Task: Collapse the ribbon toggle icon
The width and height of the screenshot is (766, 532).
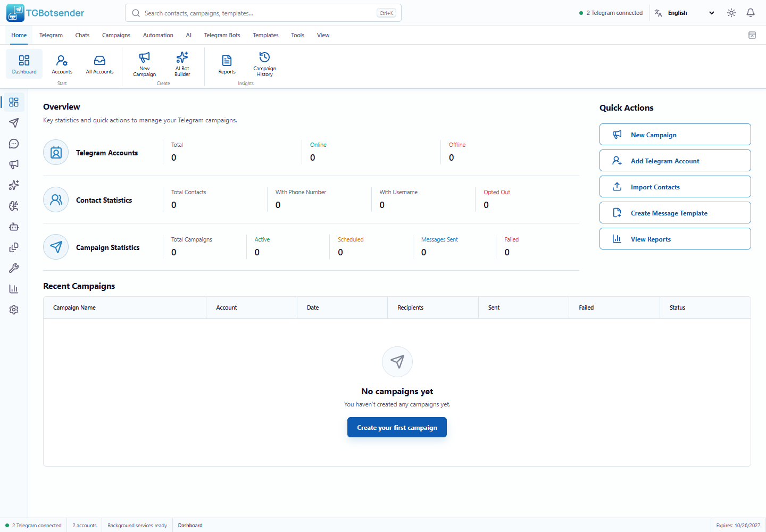Action: pyautogui.click(x=752, y=35)
